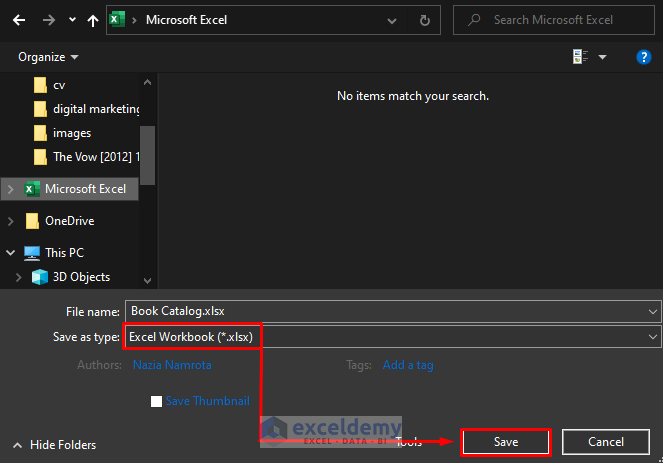Change view layout icon
The width and height of the screenshot is (663, 463).
(580, 57)
